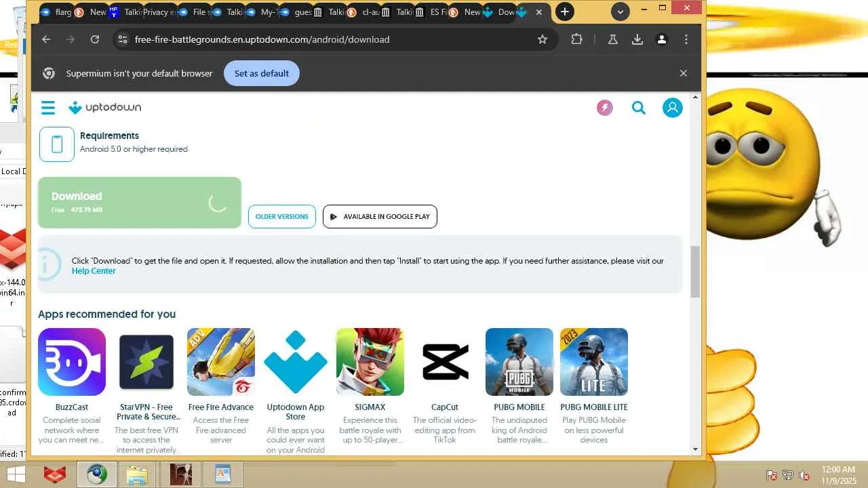Open the Older Versions button
Image resolution: width=868 pixels, height=488 pixels.
[x=282, y=217]
